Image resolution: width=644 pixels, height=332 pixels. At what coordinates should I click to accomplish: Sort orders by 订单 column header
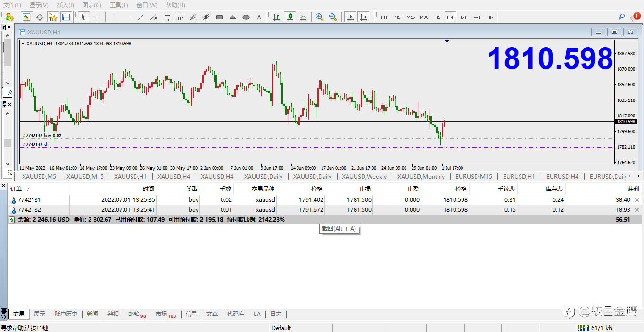pos(39,189)
